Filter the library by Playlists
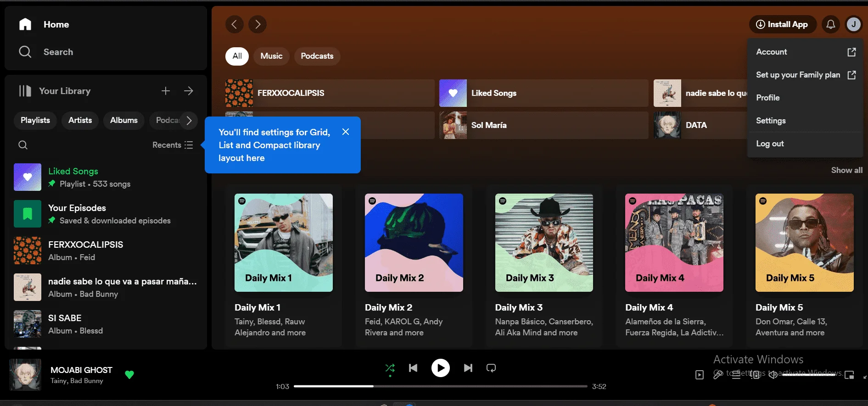The width and height of the screenshot is (868, 406). tap(35, 120)
